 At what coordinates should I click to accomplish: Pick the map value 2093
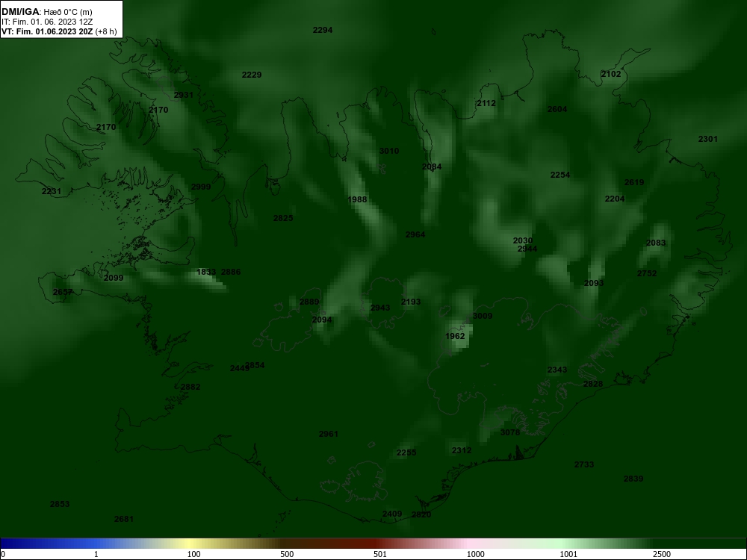coord(594,283)
